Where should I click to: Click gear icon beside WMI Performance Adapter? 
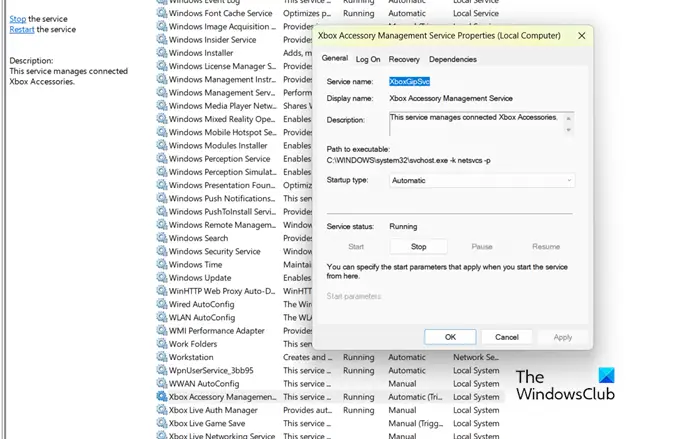pyautogui.click(x=161, y=330)
